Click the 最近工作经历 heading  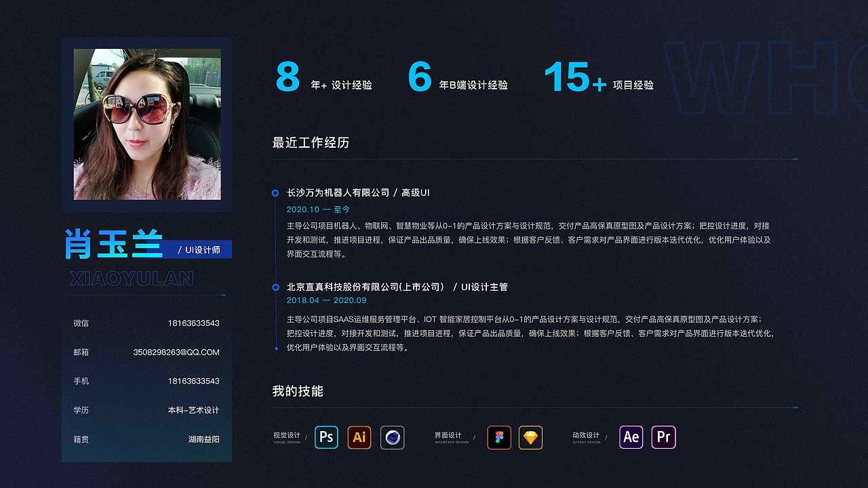[x=311, y=143]
